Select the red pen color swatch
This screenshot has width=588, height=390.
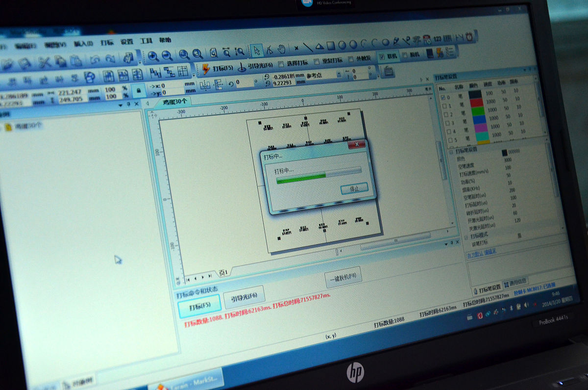[475, 103]
